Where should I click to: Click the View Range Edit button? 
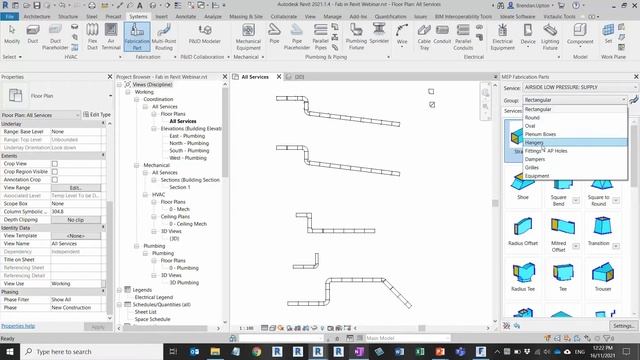tap(76, 188)
